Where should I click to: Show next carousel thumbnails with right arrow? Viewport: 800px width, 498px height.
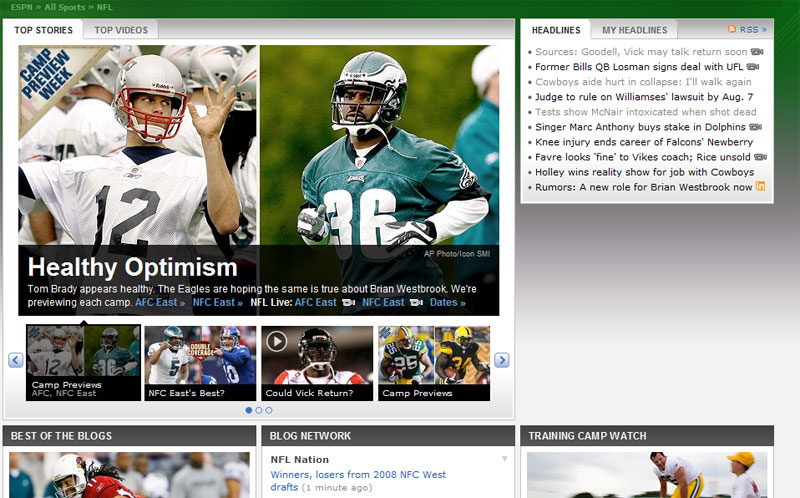(502, 360)
